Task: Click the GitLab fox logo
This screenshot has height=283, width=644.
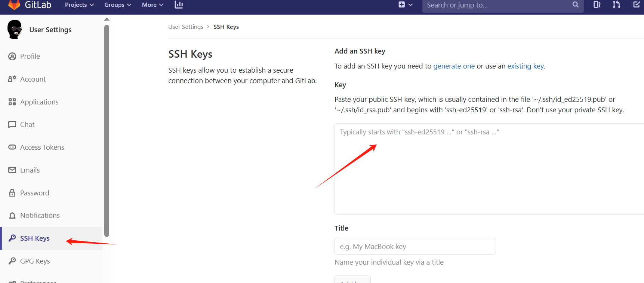Action: (14, 4)
